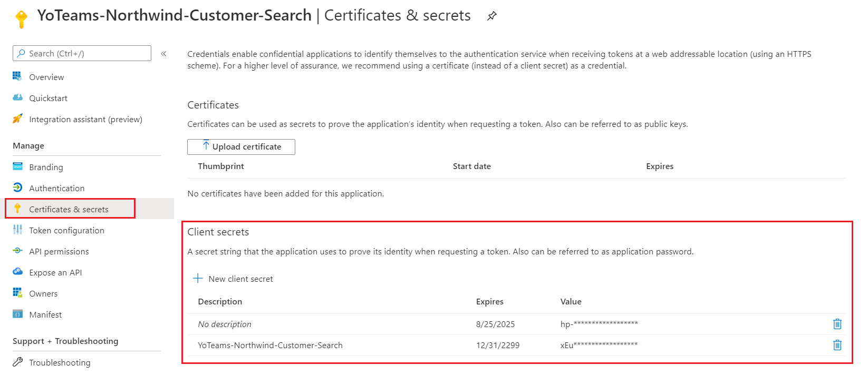Click the API permissions icon
This screenshot has height=375, width=868.
[18, 251]
